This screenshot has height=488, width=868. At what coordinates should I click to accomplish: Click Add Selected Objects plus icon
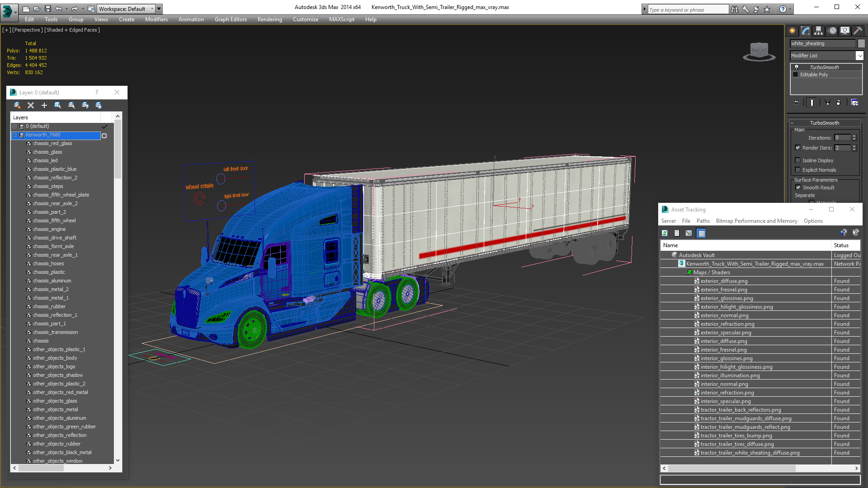tap(44, 105)
